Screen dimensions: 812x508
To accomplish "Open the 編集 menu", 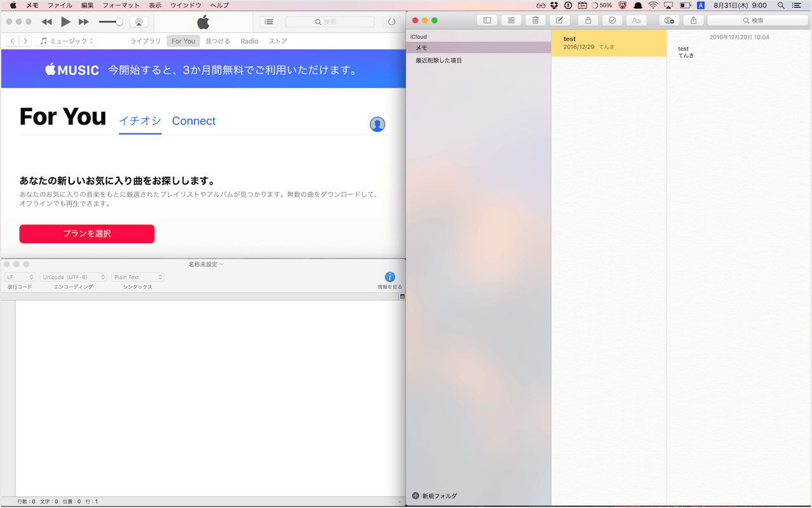I will pos(88,5).
